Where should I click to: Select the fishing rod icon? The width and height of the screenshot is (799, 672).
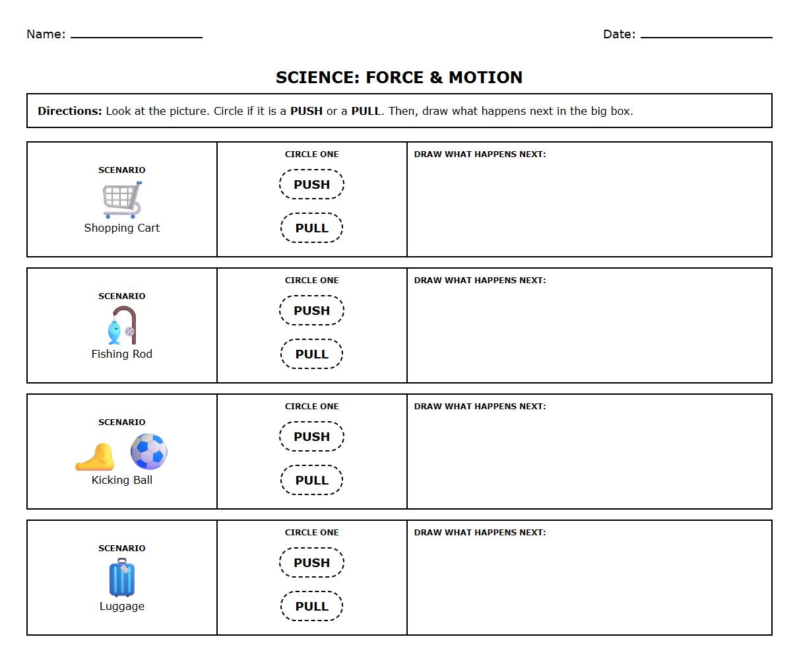pyautogui.click(x=122, y=323)
